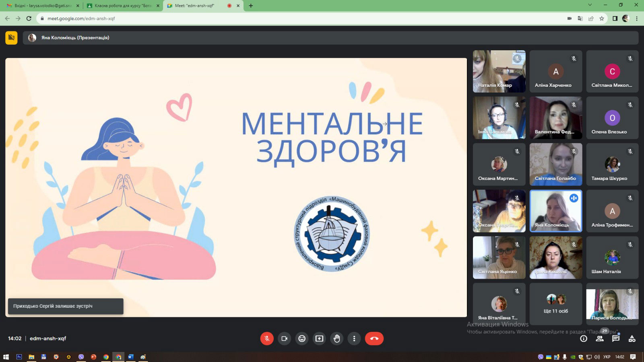Bookmark this page with star icon

[x=602, y=19]
